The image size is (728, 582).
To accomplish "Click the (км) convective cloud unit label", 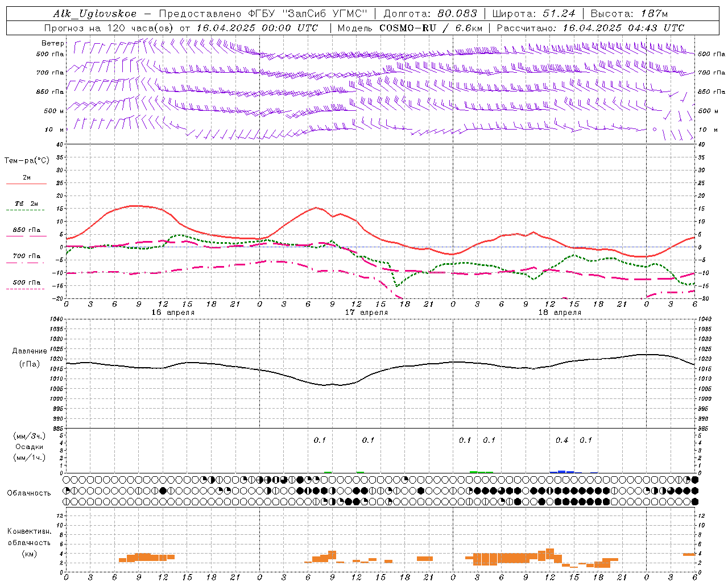I will click(29, 554).
